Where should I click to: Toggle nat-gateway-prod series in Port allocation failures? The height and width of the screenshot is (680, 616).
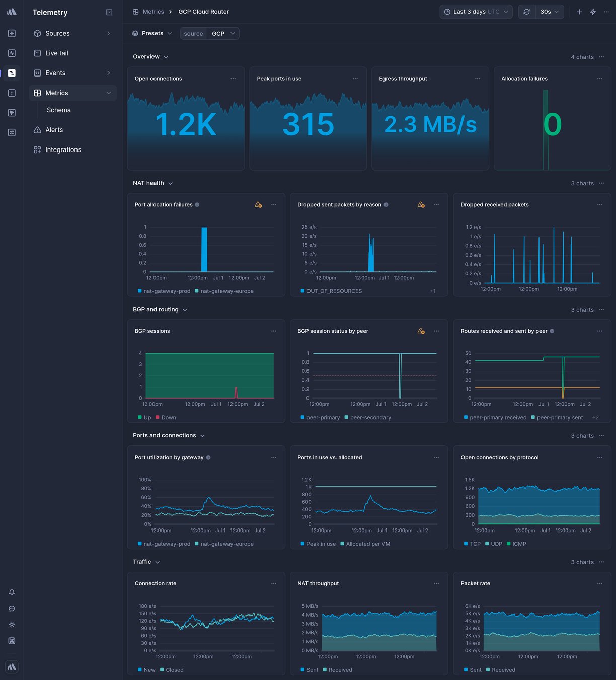[x=164, y=291]
